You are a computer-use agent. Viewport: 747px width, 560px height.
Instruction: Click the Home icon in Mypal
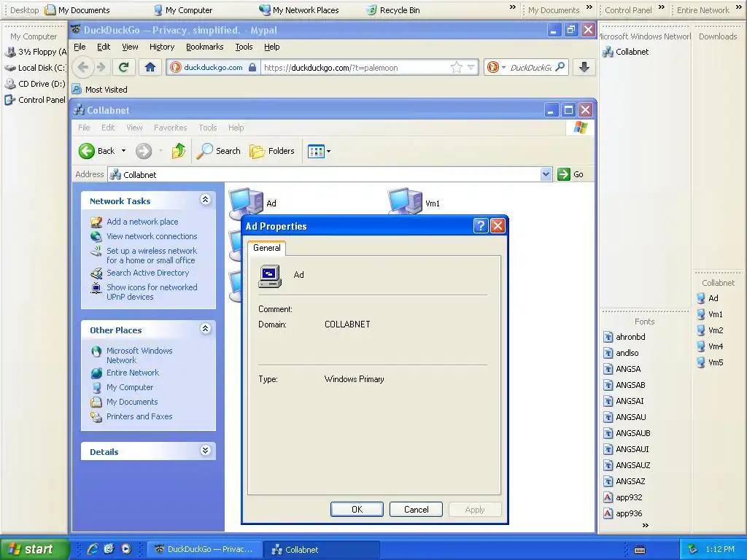pyautogui.click(x=150, y=67)
